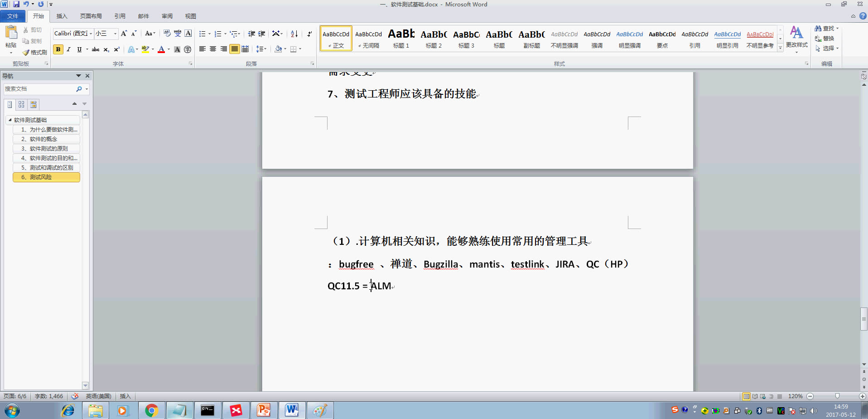Center the paragraph text

213,49
